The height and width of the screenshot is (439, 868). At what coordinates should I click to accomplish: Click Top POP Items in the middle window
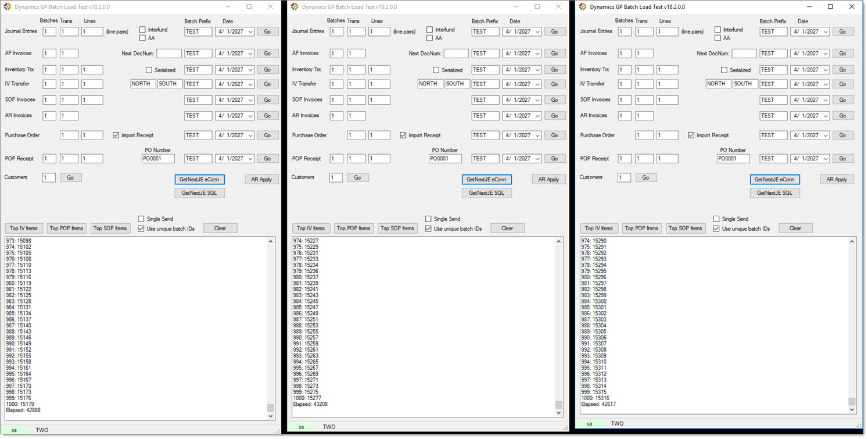pos(354,229)
